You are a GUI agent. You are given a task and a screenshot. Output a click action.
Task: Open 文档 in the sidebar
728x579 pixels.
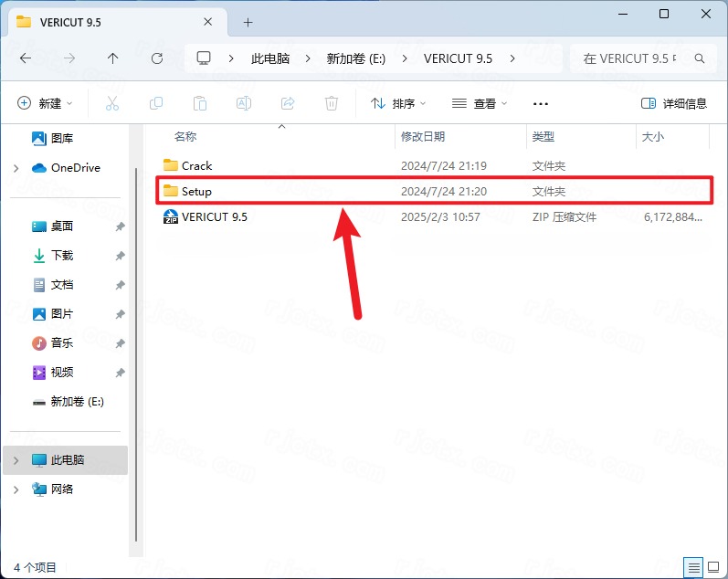52,285
